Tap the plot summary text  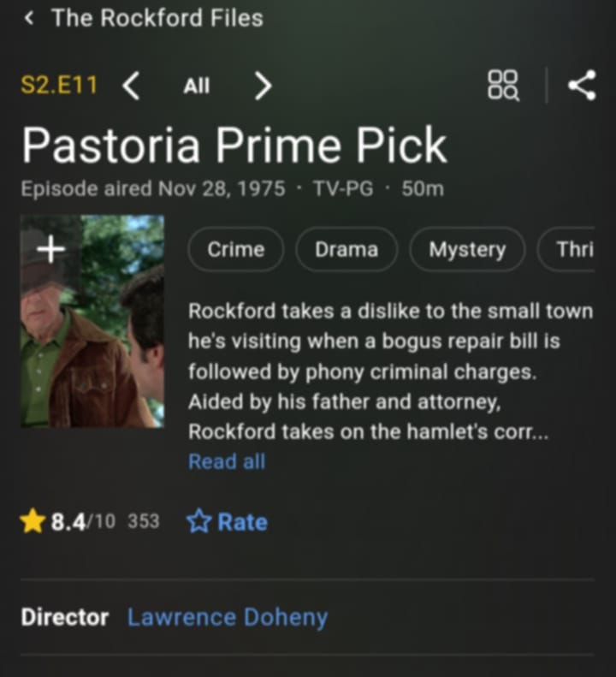tap(391, 371)
